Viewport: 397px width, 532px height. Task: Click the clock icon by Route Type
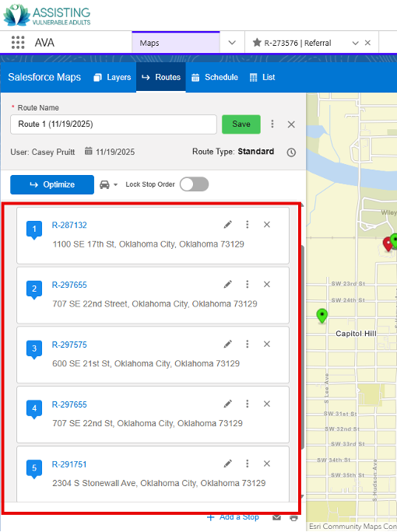pos(291,152)
